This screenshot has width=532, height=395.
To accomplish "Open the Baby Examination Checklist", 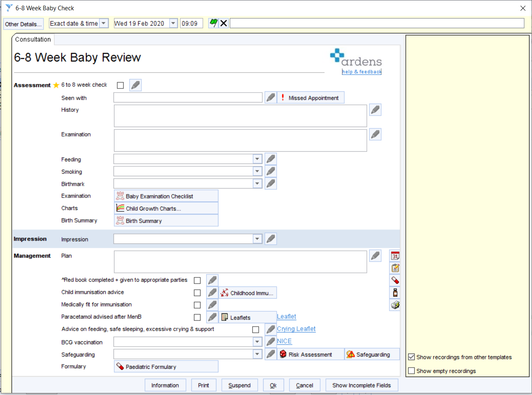I will click(166, 195).
